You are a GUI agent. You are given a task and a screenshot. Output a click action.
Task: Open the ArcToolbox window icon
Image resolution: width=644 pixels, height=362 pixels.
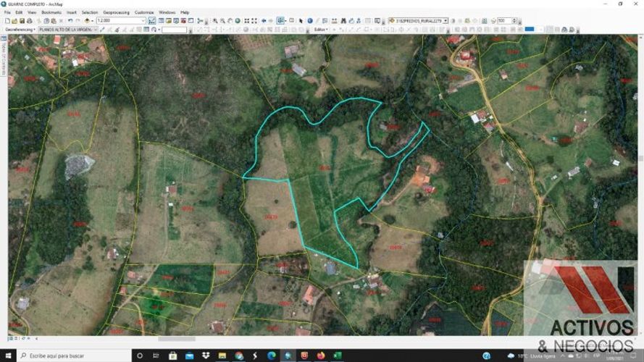click(x=183, y=20)
